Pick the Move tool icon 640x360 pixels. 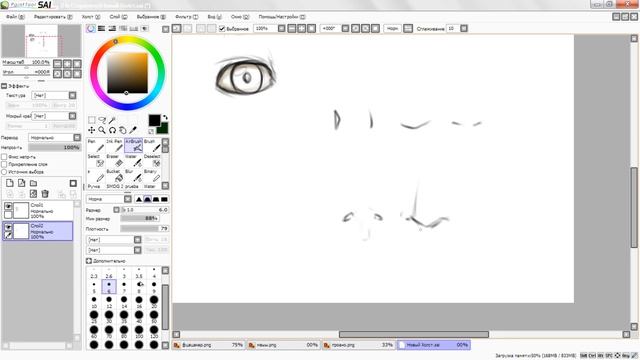click(91, 130)
